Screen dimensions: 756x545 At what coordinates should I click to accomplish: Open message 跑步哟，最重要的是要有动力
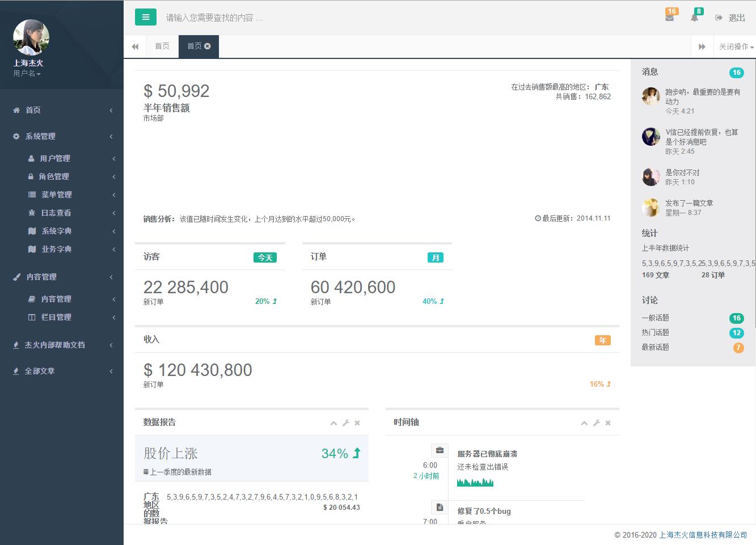coord(703,96)
